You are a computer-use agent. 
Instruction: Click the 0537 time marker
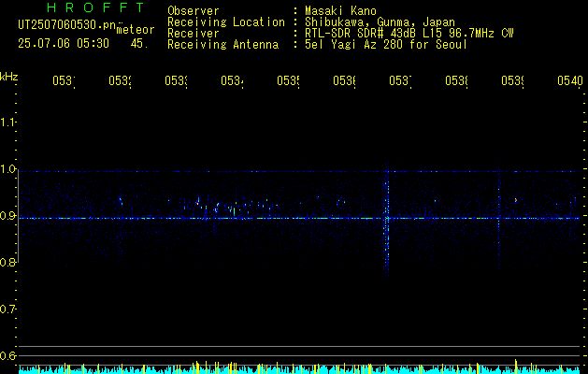(x=400, y=80)
